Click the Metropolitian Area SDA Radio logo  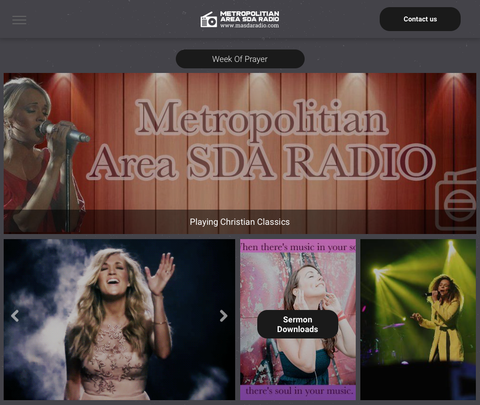(240, 19)
